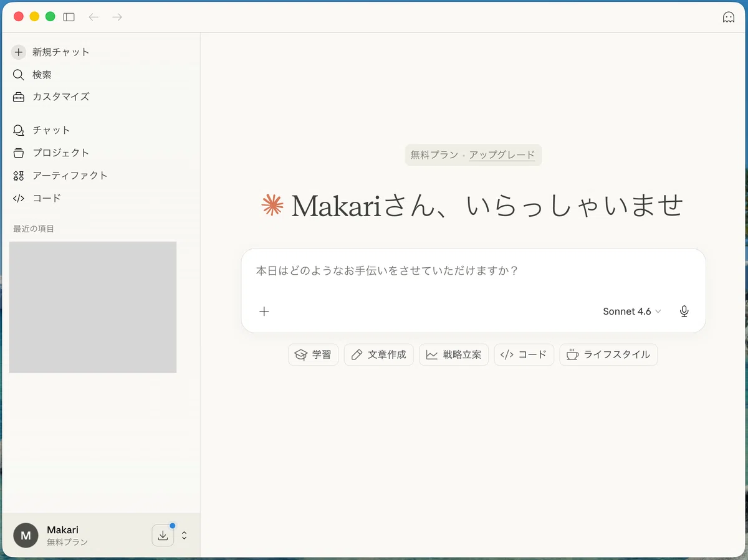This screenshot has height=560, width=748.
Task: Click the download update icon button
Action: coord(163,535)
